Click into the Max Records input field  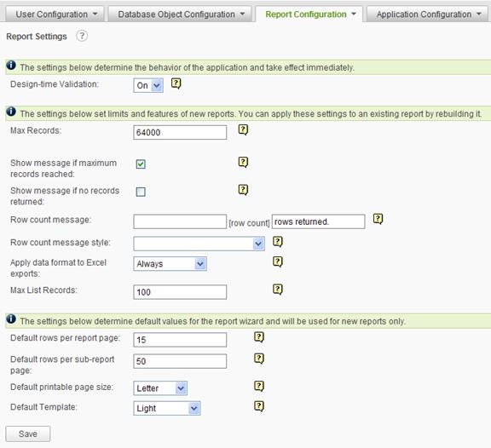point(180,132)
